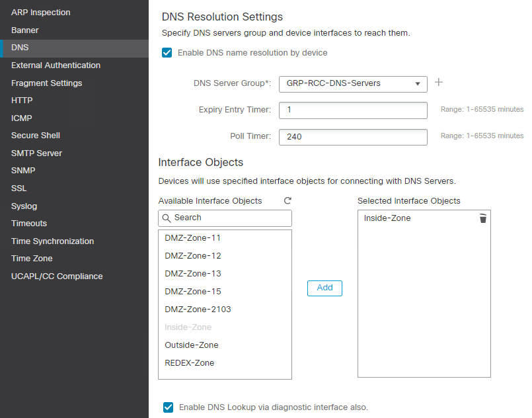532x418 pixels.
Task: Delete Inside-Zone using the trash icon
Action: (483, 218)
